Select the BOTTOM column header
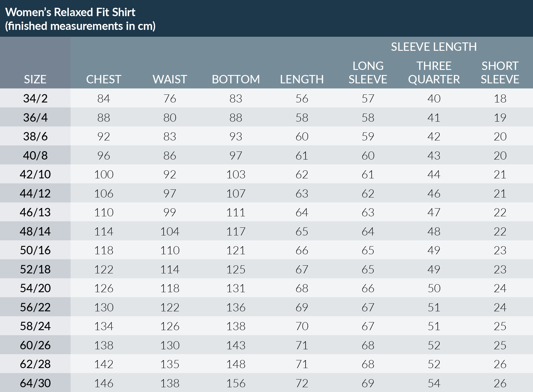This screenshot has width=533, height=392. (236, 79)
